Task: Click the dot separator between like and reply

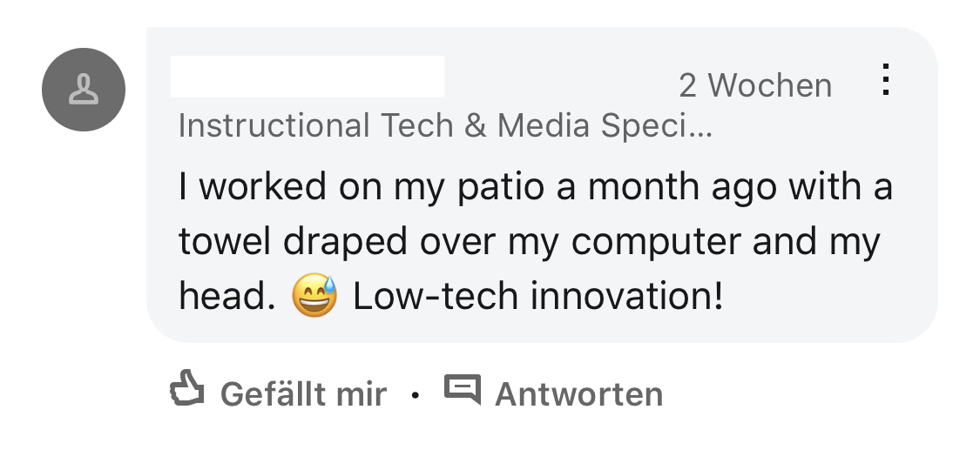Action: click(416, 396)
